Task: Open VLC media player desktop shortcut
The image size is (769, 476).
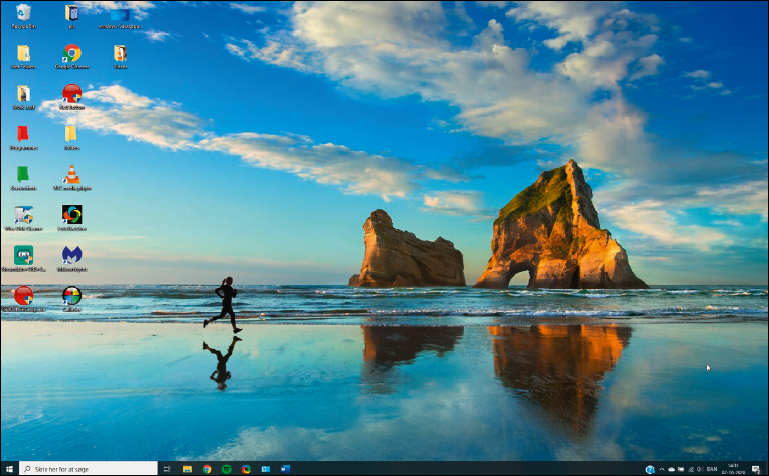Action: [x=72, y=175]
